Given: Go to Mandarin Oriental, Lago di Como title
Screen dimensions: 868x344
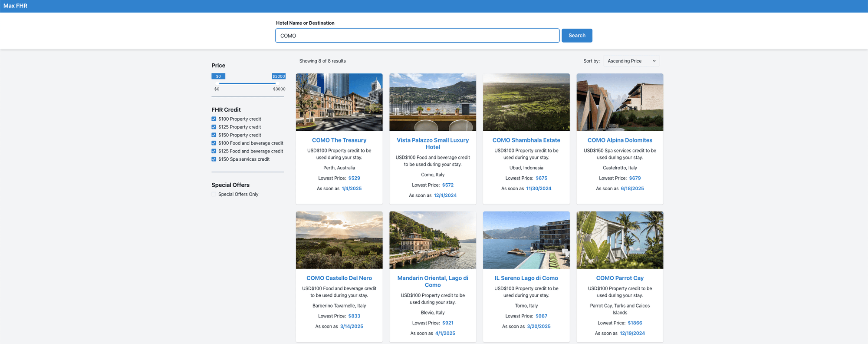Looking at the screenshot, I should tap(433, 281).
